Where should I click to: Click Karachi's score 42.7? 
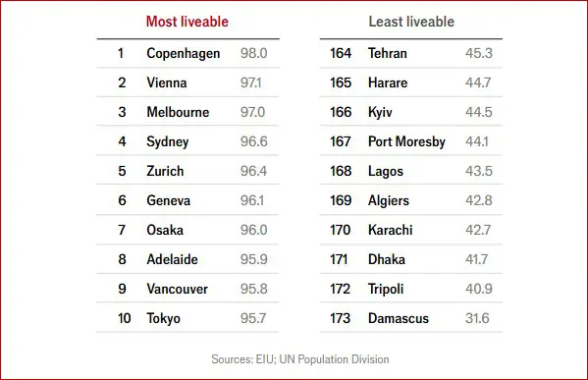pos(478,230)
